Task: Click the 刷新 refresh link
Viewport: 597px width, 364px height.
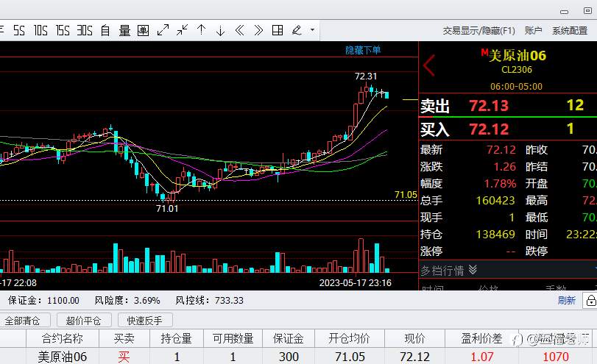Action: (567, 301)
